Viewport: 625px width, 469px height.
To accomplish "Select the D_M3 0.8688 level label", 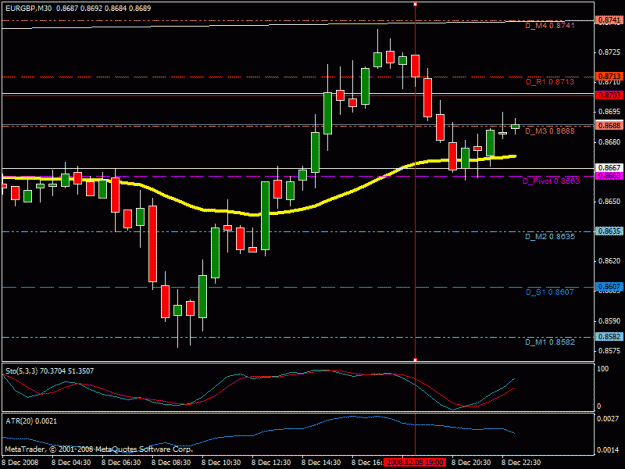I will pos(550,131).
